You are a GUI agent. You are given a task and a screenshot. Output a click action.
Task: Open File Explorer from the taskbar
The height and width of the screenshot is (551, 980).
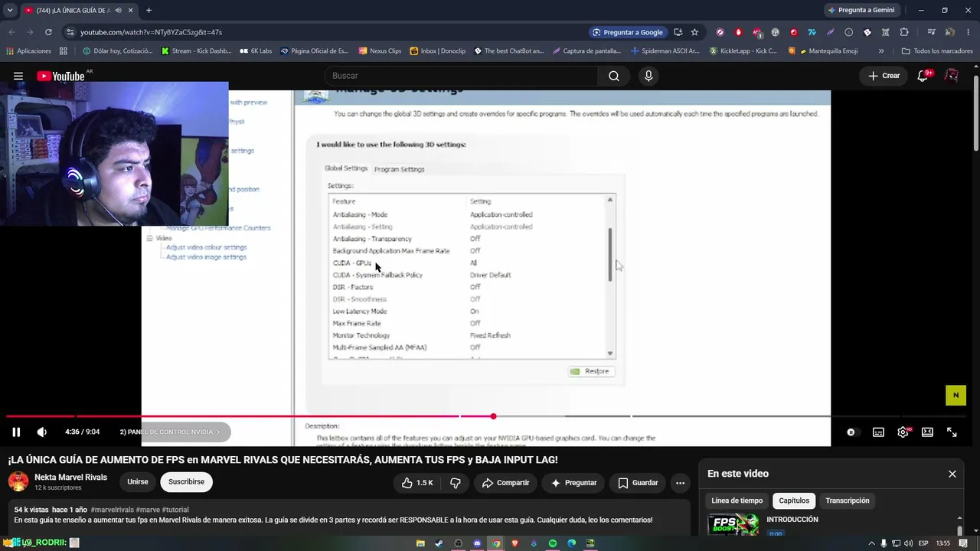[420, 543]
